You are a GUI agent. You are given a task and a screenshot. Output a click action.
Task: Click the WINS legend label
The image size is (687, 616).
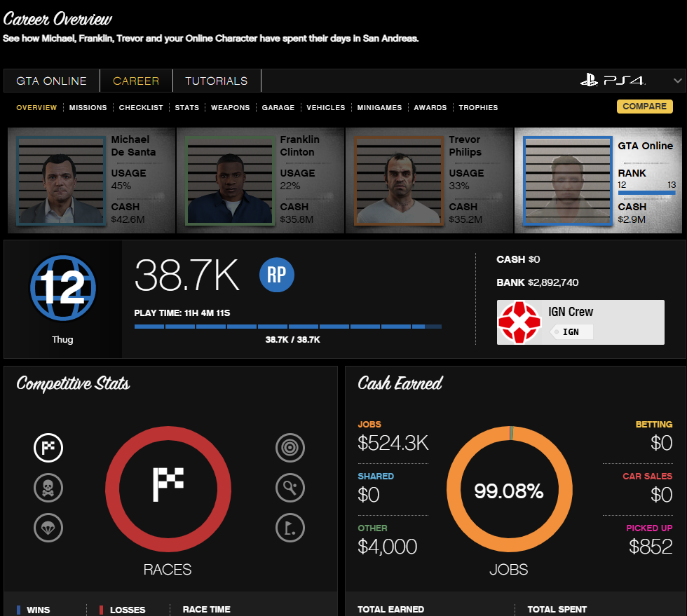38,610
